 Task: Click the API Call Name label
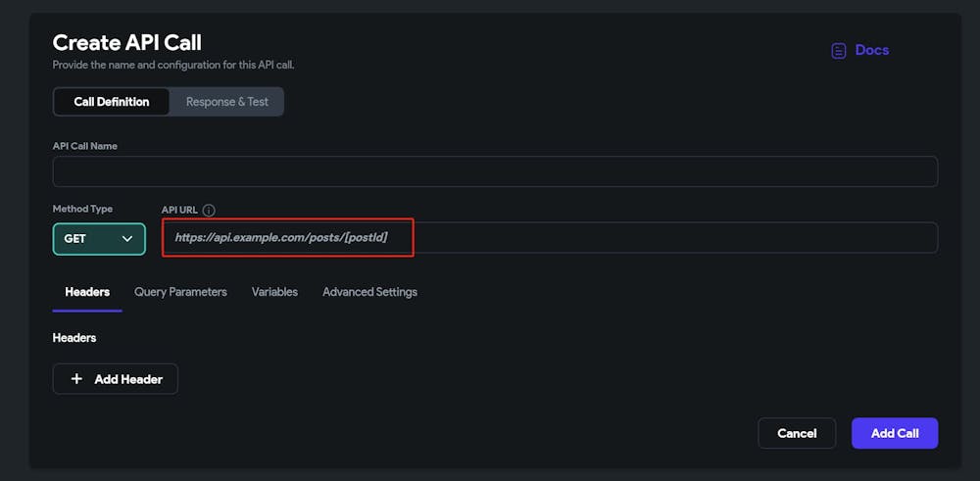pos(85,146)
